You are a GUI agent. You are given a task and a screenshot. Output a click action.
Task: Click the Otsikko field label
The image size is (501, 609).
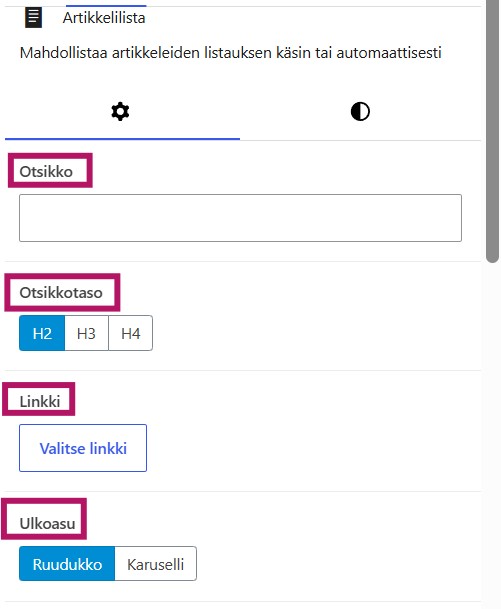click(x=46, y=172)
